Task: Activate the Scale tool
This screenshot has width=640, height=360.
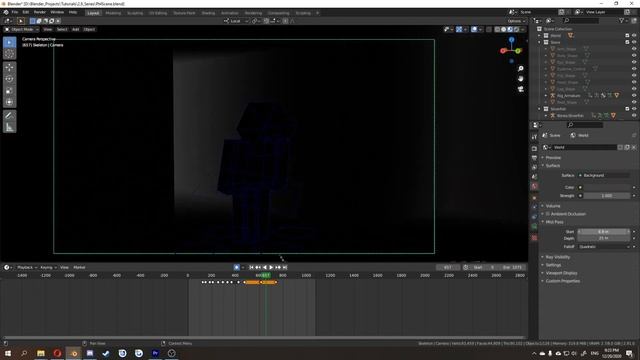Action: click(x=10, y=91)
